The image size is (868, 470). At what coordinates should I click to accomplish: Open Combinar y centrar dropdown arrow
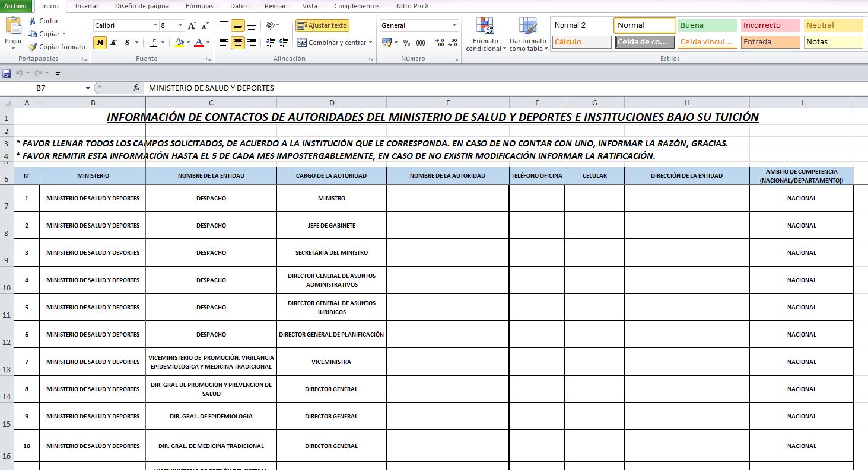point(371,43)
